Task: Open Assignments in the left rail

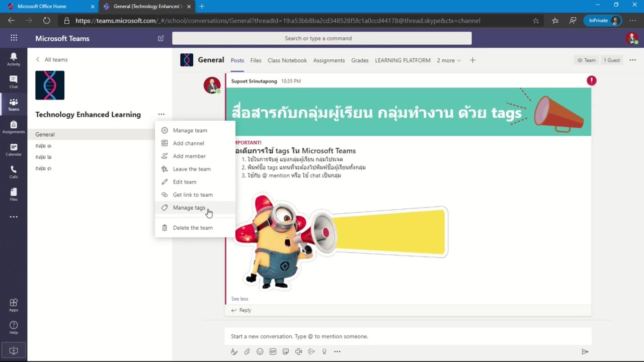Action: point(14,127)
